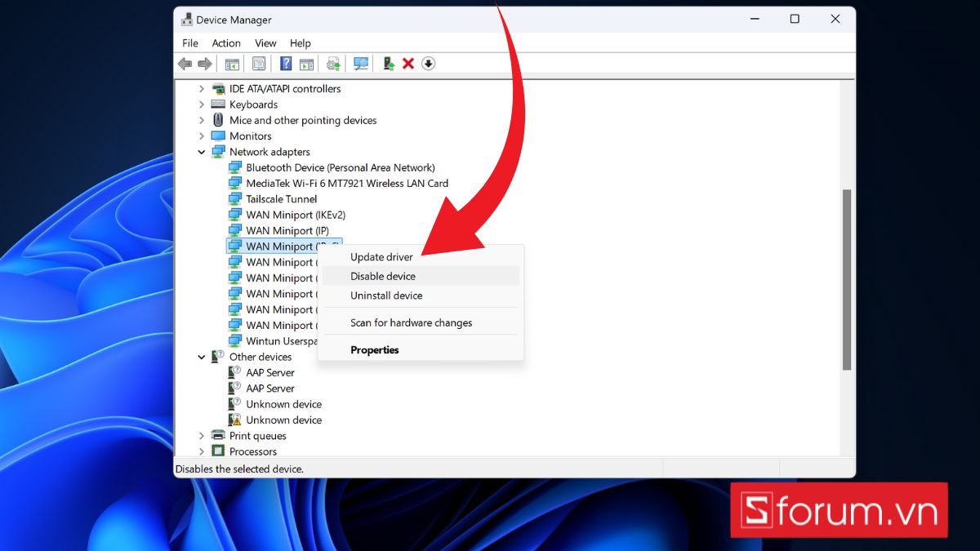The width and height of the screenshot is (980, 551).
Task: Click the red X Uninstall device icon
Action: pos(408,64)
